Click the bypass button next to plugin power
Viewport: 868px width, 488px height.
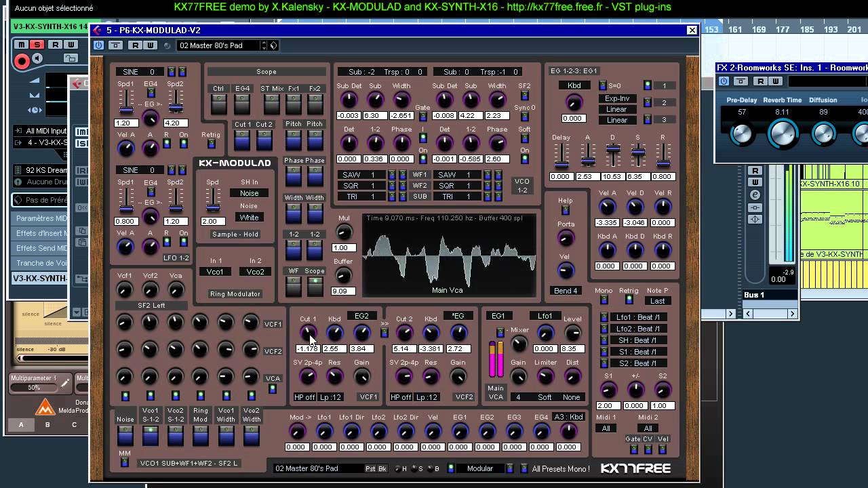[x=115, y=45]
